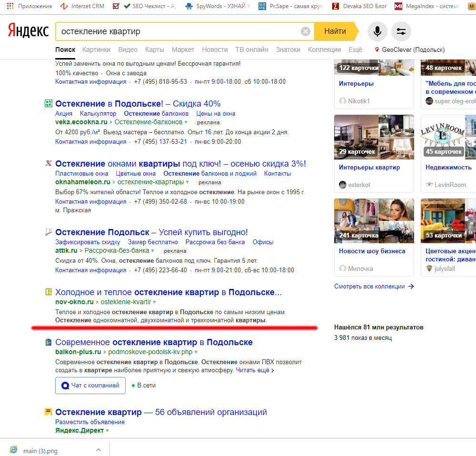Open Interzet CRM bookmark
Viewport: 476px width, 456px height.
point(82,6)
